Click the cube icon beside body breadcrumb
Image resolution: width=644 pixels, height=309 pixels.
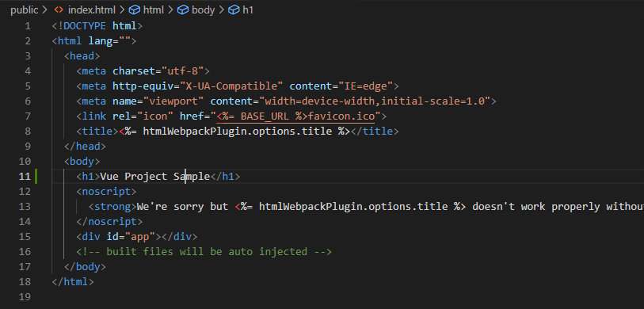183,10
